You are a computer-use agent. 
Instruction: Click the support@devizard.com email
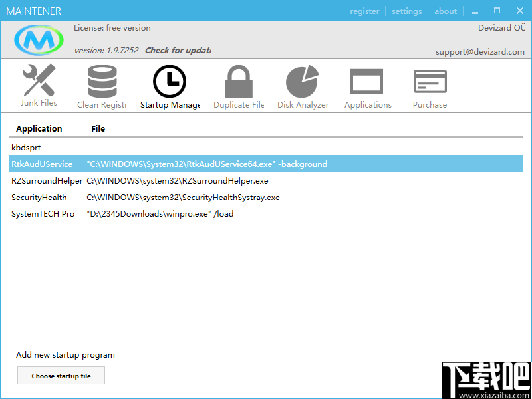[480, 52]
